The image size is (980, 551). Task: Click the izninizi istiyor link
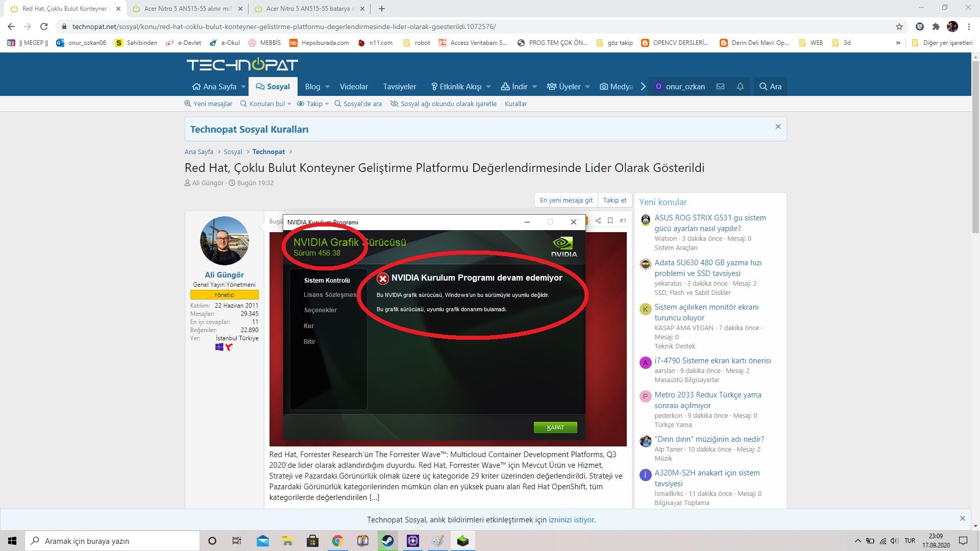pyautogui.click(x=572, y=520)
